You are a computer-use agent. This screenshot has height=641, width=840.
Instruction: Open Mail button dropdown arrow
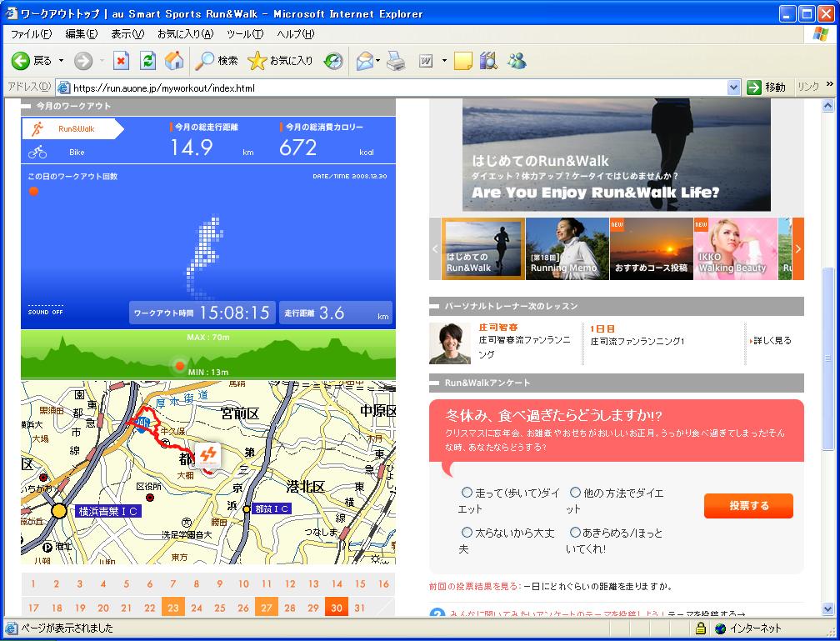point(377,61)
